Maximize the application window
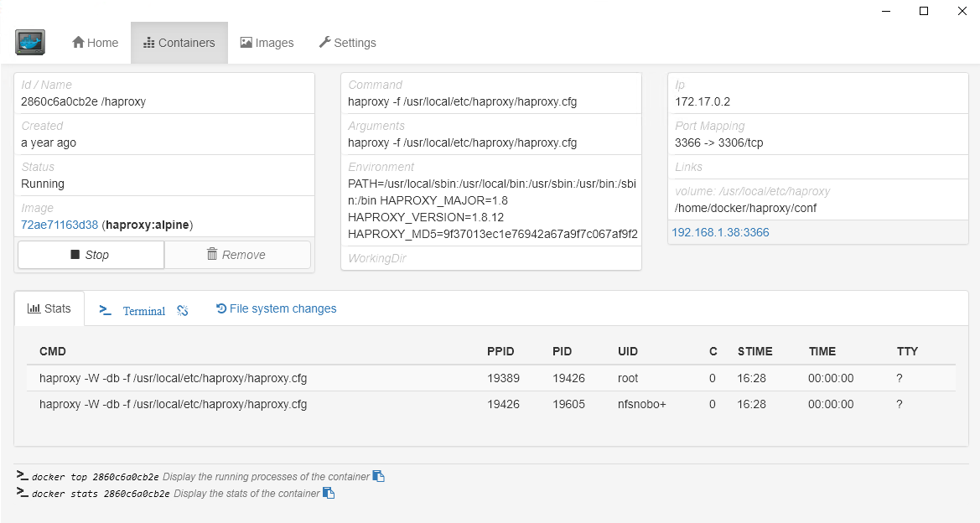This screenshot has width=980, height=523. click(x=924, y=11)
